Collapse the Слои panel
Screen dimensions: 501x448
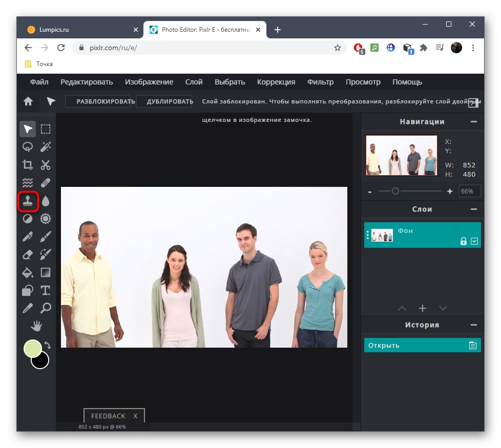(474, 209)
